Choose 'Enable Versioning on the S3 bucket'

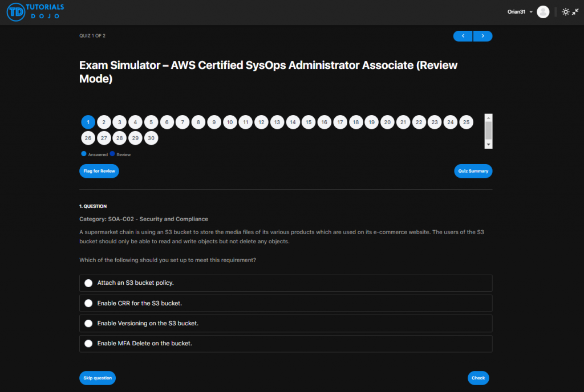[x=88, y=323]
